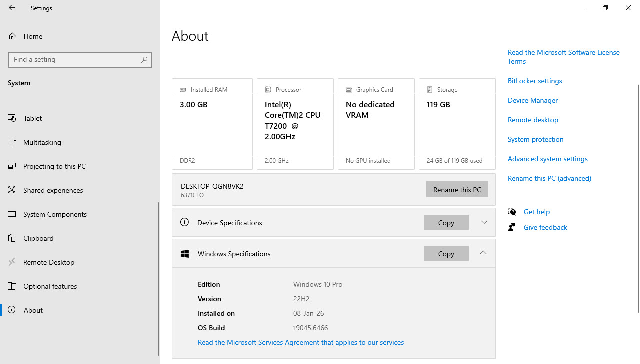Click the About info icon in sidebar
The height and width of the screenshot is (364, 640).
click(12, 310)
